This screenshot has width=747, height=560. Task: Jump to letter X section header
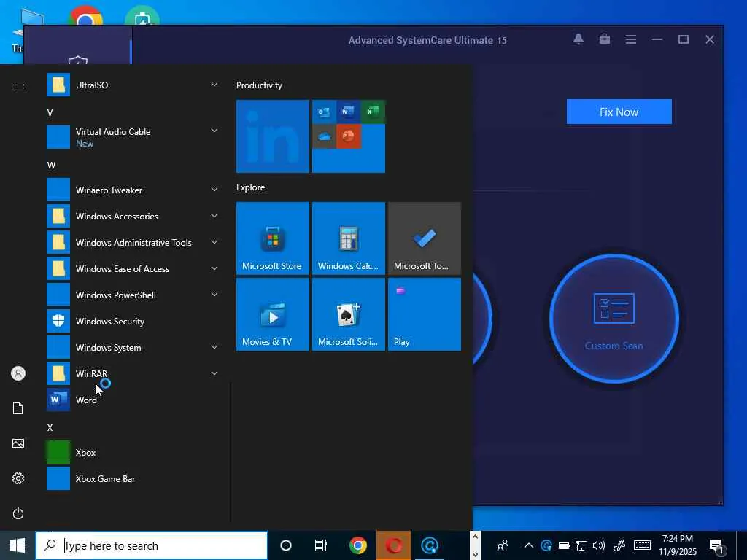(50, 427)
